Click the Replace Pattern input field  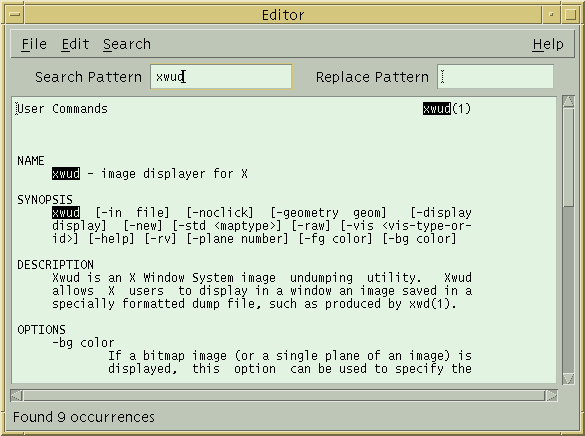495,77
